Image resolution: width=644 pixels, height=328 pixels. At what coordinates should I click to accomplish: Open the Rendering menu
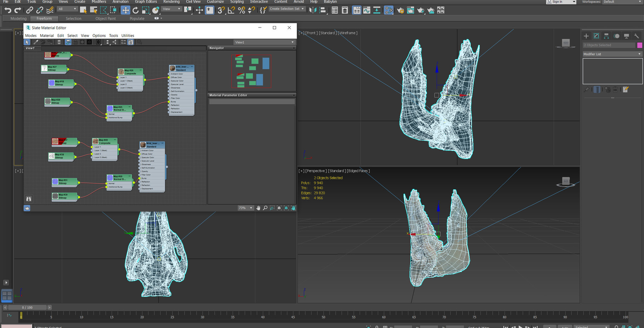click(x=171, y=2)
